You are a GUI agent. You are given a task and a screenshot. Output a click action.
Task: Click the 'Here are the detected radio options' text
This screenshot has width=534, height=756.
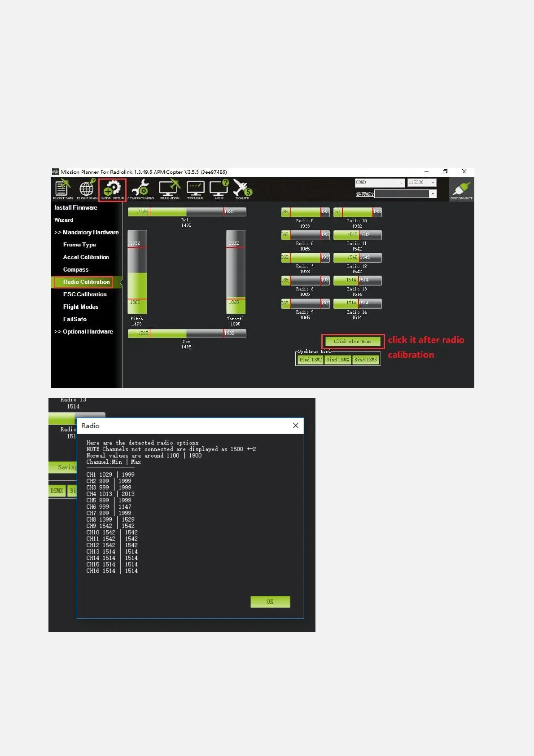coord(142,443)
